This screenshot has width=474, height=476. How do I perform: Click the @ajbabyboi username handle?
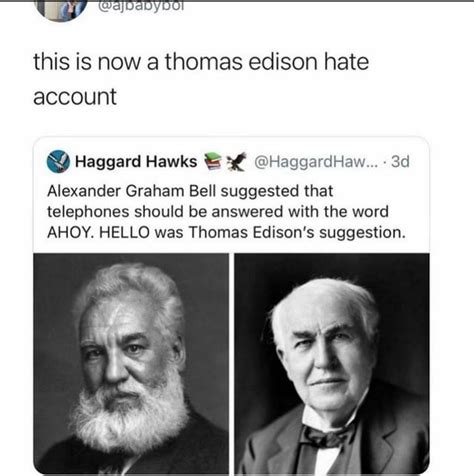[141, 6]
